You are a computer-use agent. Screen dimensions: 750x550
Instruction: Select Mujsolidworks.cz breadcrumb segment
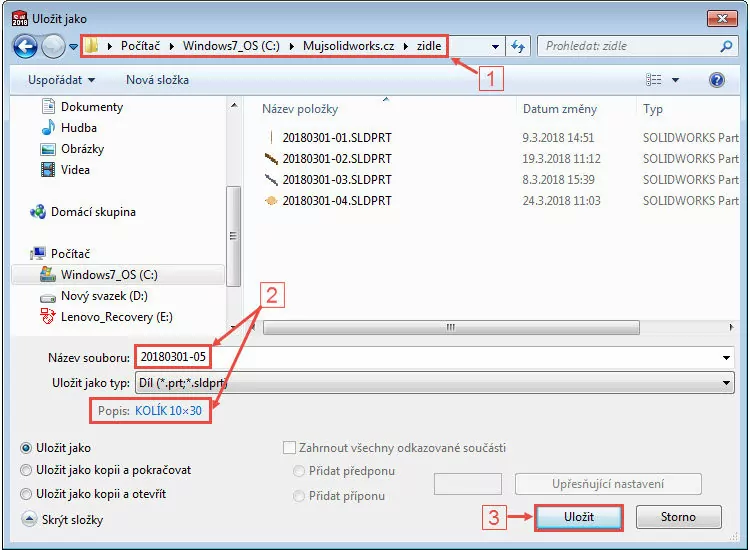(x=348, y=46)
